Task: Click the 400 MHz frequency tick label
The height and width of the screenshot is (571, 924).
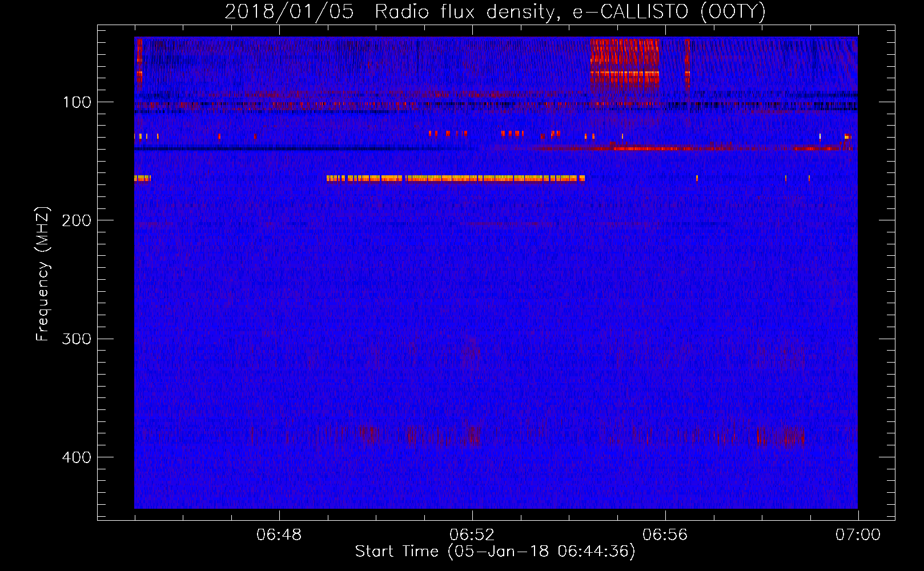Action: pyautogui.click(x=77, y=457)
